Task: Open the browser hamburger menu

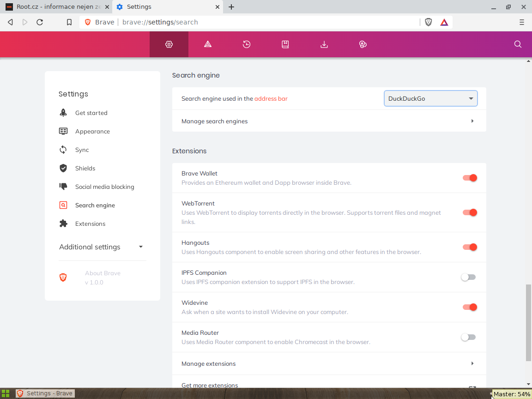Action: pyautogui.click(x=522, y=22)
